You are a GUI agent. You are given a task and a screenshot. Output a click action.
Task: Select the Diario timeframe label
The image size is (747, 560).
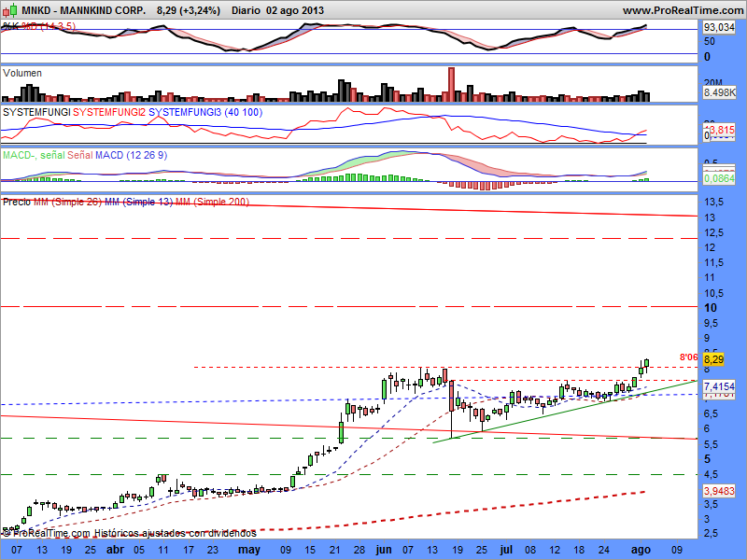[246, 10]
